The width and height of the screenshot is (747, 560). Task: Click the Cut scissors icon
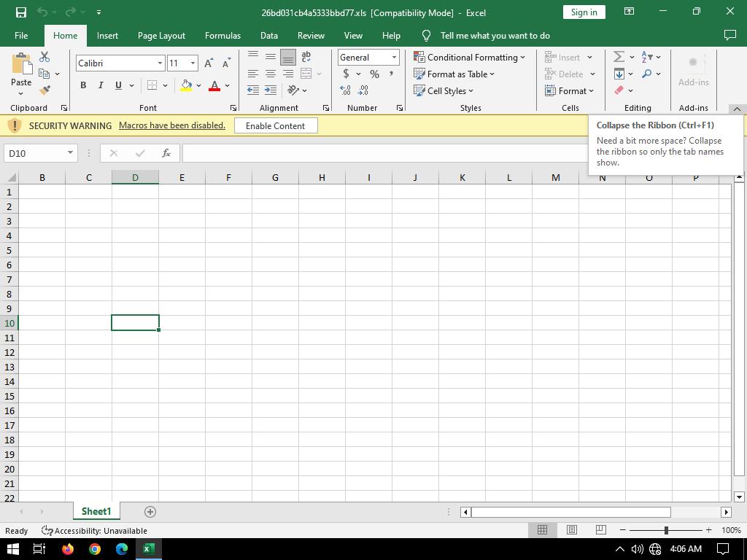click(x=44, y=57)
